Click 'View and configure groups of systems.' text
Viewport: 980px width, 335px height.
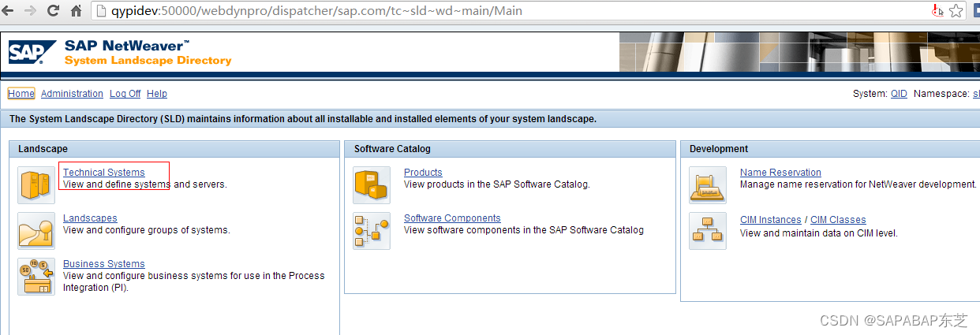(147, 230)
